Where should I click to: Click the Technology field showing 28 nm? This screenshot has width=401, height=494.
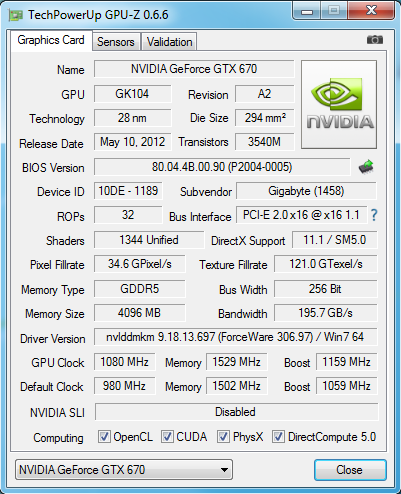coord(132,118)
